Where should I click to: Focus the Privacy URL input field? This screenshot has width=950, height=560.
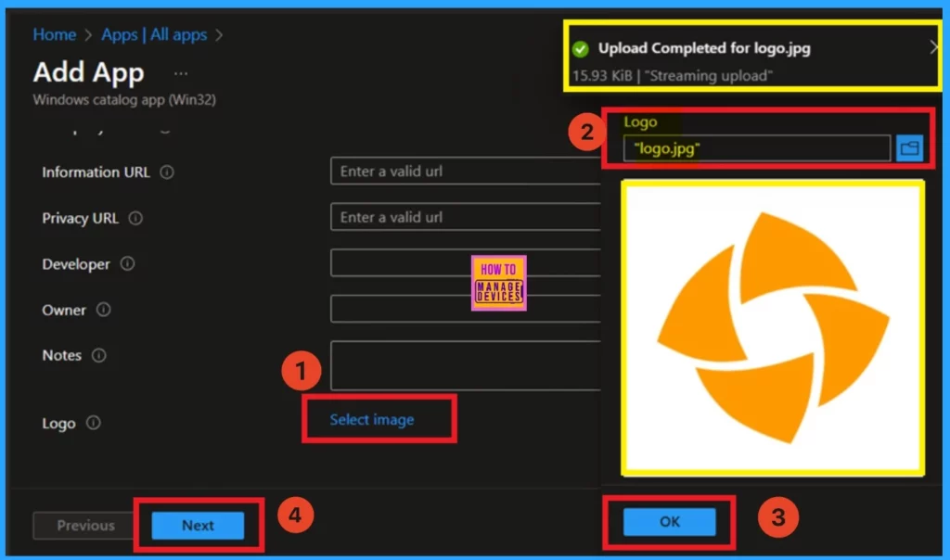coord(466,217)
